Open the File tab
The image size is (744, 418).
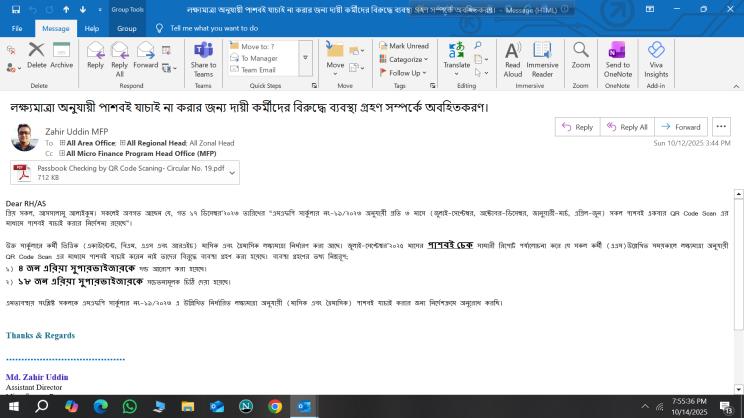17,29
